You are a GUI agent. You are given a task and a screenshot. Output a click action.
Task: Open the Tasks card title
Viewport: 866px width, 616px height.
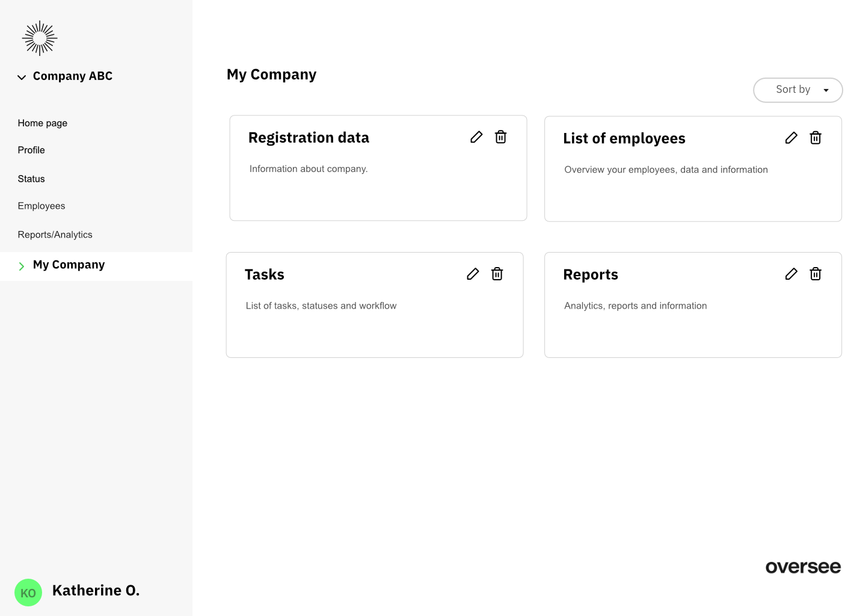click(x=265, y=274)
